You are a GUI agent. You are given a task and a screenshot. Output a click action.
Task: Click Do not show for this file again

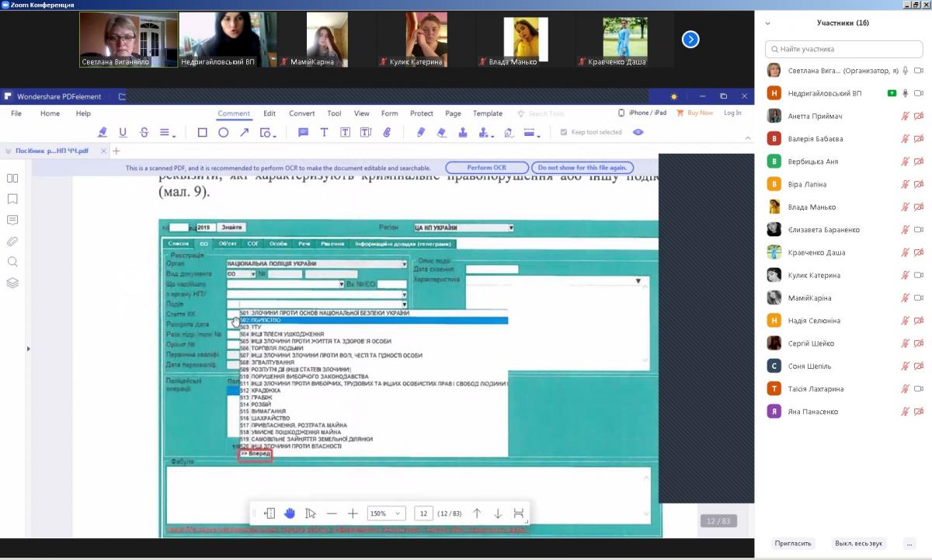tap(582, 168)
